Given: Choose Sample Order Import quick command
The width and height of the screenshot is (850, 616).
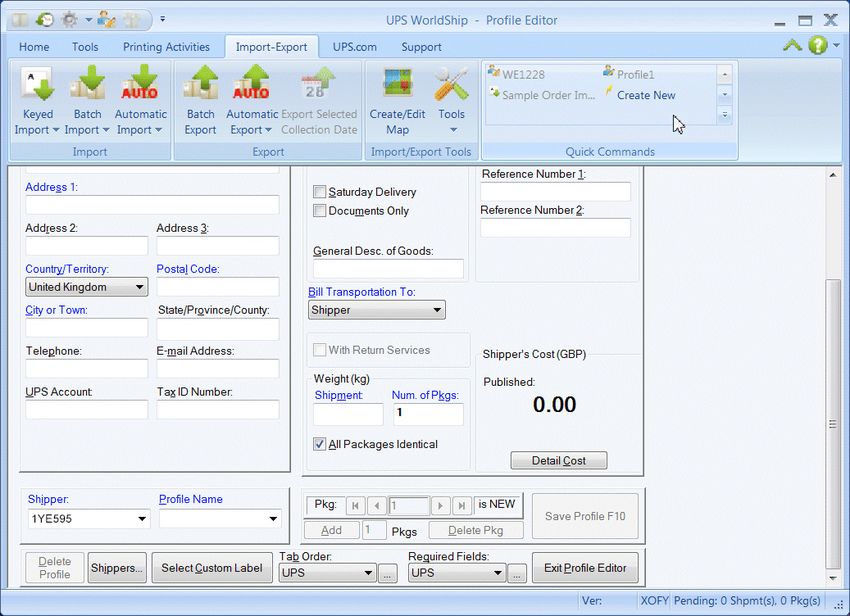Looking at the screenshot, I should [542, 95].
